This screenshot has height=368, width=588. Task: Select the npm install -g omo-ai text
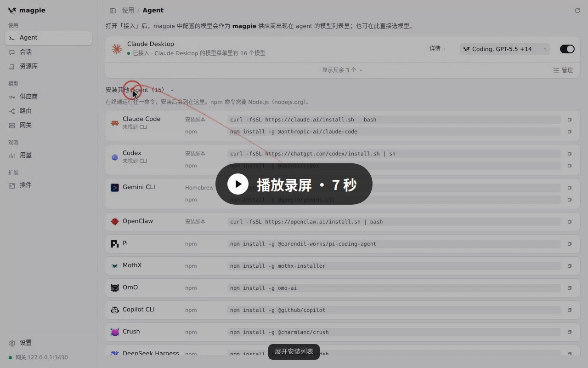(x=263, y=288)
